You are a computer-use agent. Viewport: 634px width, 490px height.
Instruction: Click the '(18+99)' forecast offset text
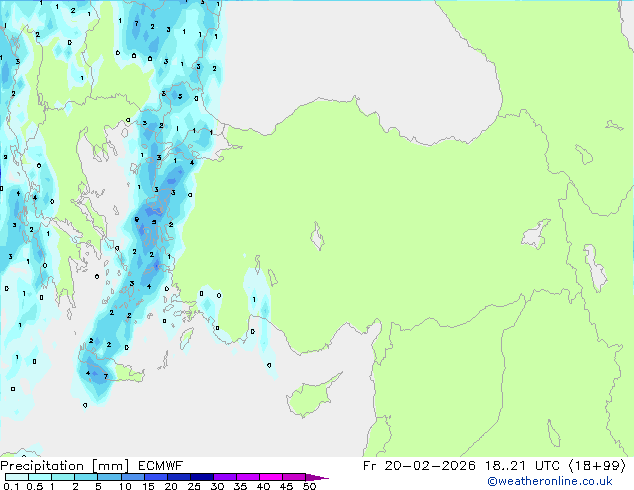pyautogui.click(x=597, y=466)
